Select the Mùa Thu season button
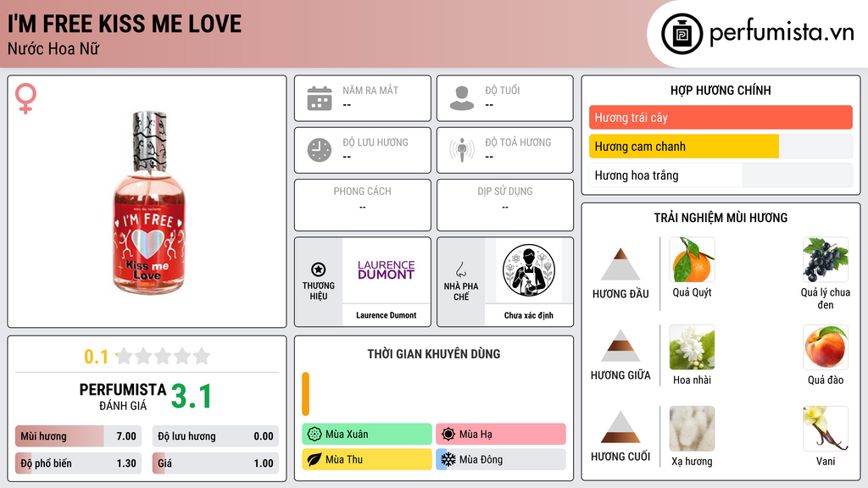Image resolution: width=868 pixels, height=488 pixels. tap(367, 459)
